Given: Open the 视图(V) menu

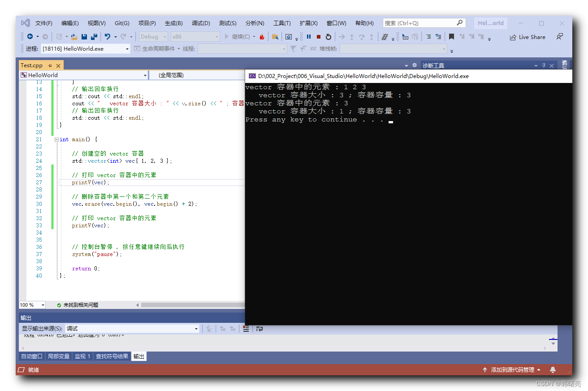Looking at the screenshot, I should (96, 23).
